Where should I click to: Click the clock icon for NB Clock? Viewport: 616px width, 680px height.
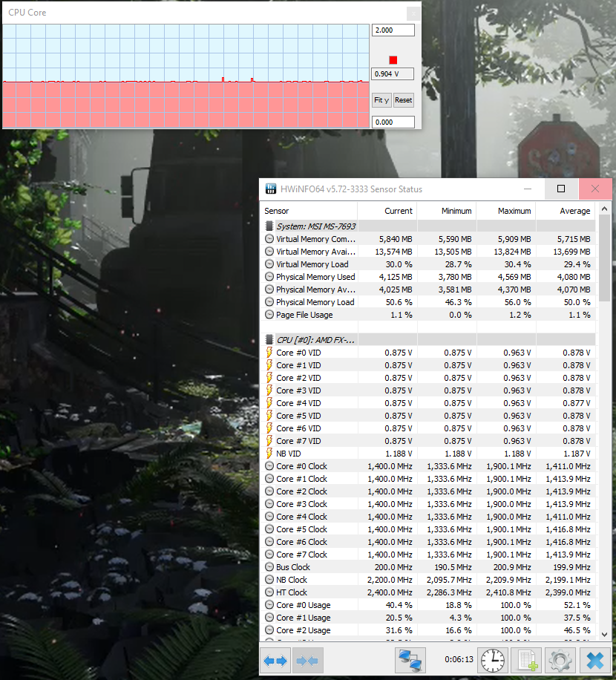(269, 579)
